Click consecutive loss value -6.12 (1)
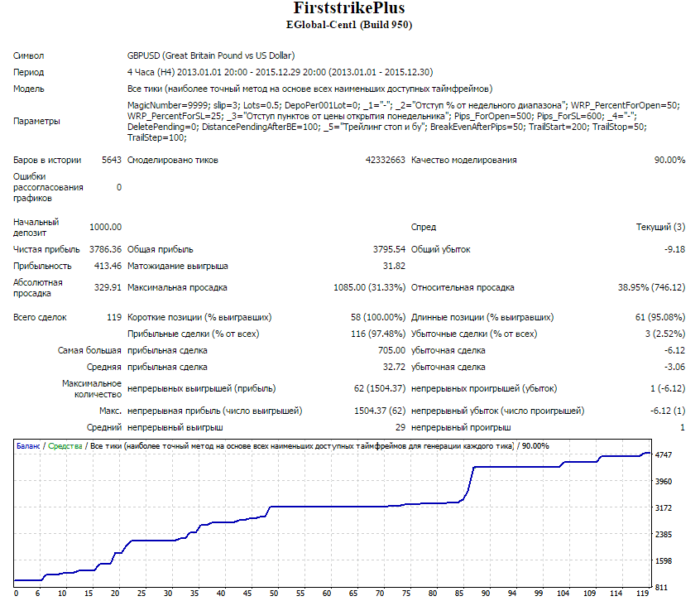This screenshot has height=601, width=700. (668, 411)
